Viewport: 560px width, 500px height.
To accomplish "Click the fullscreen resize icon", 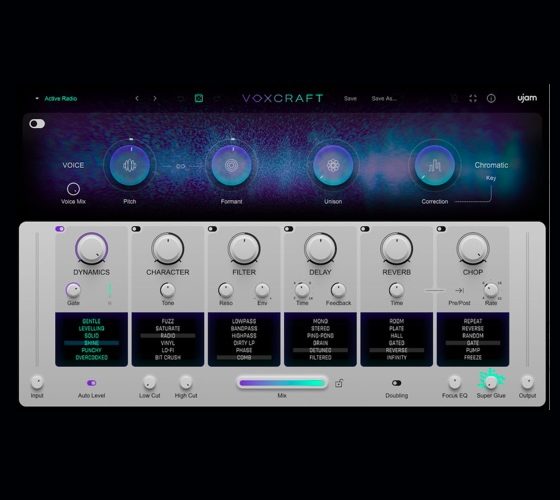I will (473, 98).
